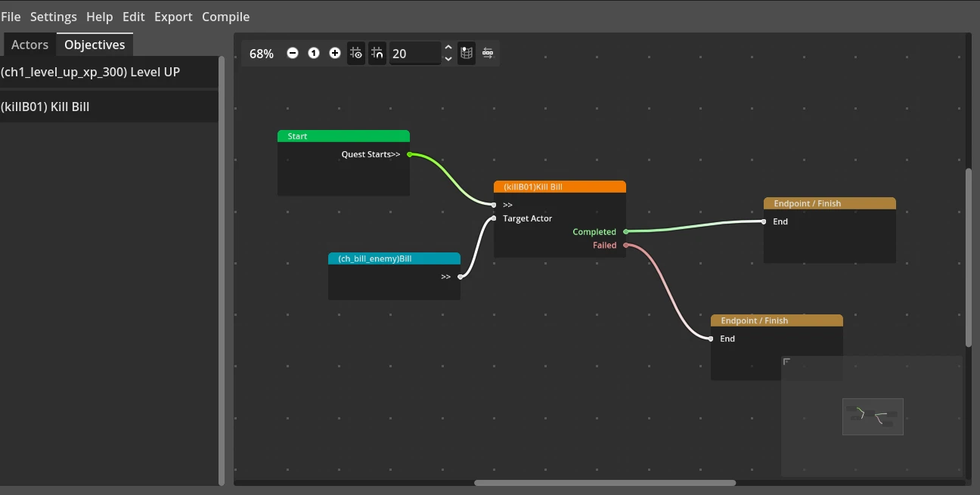Viewport: 980px width, 495px height.
Task: Zoom out using the minus icon
Action: (293, 53)
